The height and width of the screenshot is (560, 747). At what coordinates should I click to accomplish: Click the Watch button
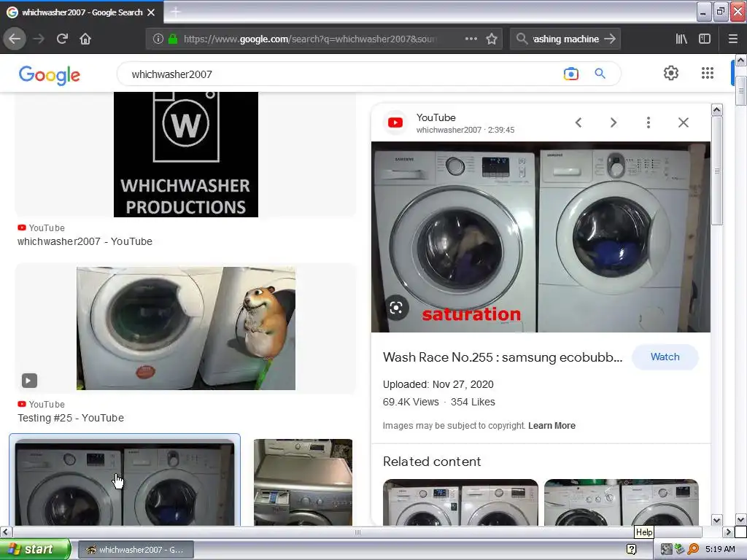point(665,357)
